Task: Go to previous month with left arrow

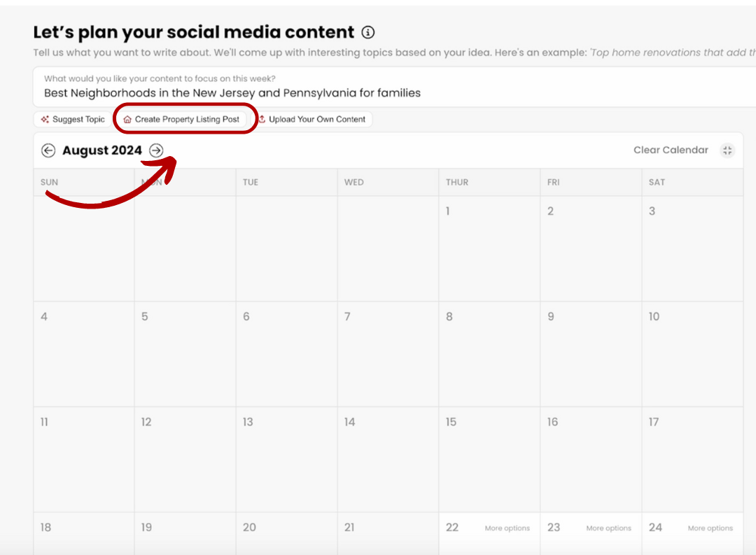Action: pos(48,150)
